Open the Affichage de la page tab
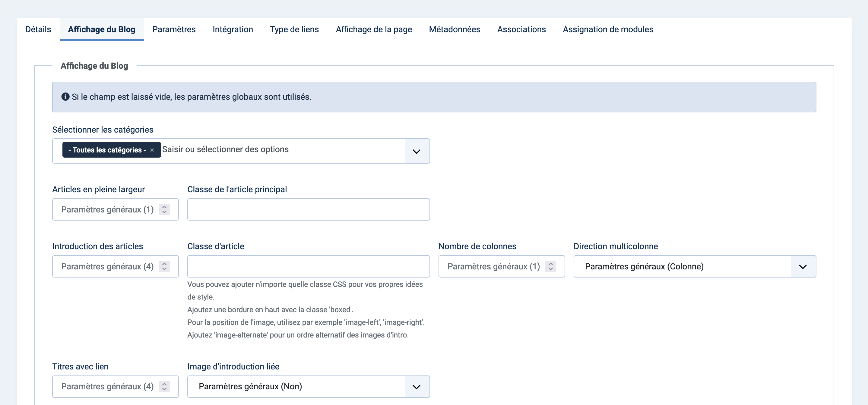This screenshot has height=405, width=868. [374, 29]
